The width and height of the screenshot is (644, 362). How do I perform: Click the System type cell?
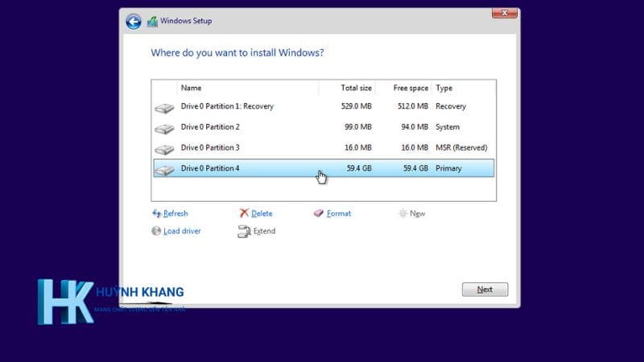448,127
